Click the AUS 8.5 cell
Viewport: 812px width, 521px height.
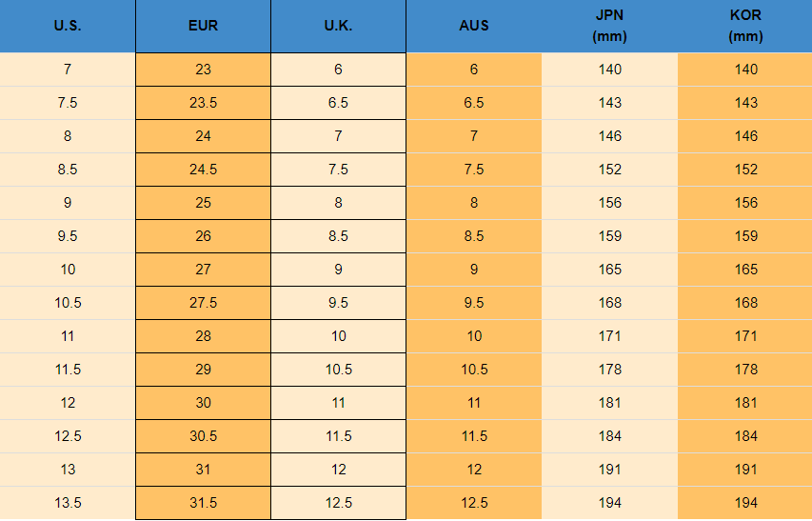[473, 236]
